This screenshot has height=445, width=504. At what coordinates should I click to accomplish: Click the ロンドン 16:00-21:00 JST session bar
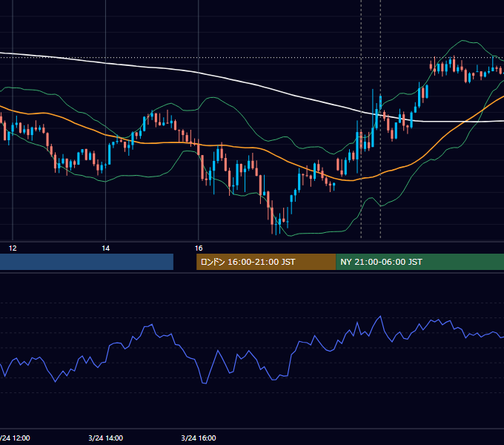(266, 262)
